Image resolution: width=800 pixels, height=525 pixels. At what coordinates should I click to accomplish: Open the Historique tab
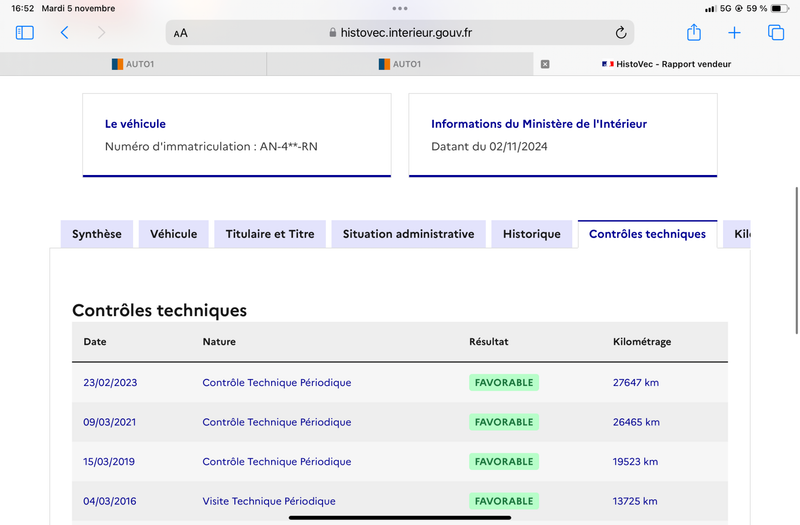click(532, 234)
